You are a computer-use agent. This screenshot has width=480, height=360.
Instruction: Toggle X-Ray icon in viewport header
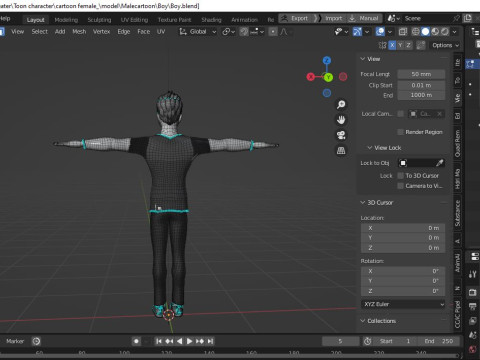point(403,32)
